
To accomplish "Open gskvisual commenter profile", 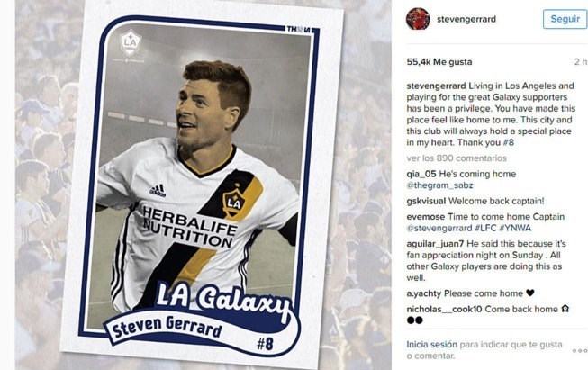I will point(426,201).
